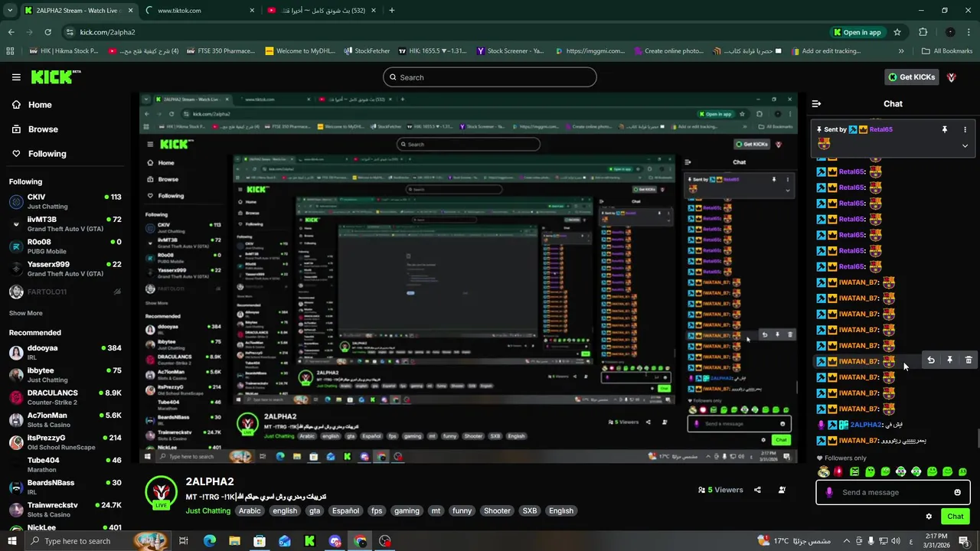
Task: Open DRACULANCS recommended channel
Action: click(x=65, y=397)
